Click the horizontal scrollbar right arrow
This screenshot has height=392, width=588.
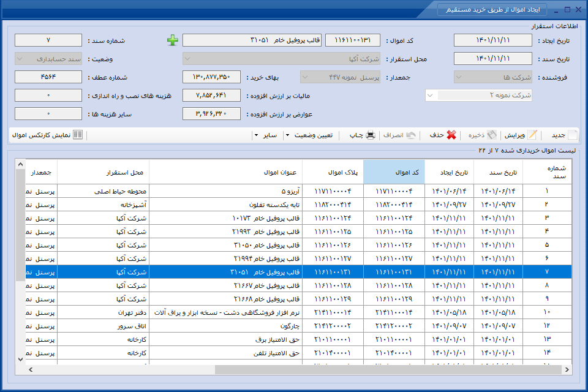pyautogui.click(x=567, y=369)
